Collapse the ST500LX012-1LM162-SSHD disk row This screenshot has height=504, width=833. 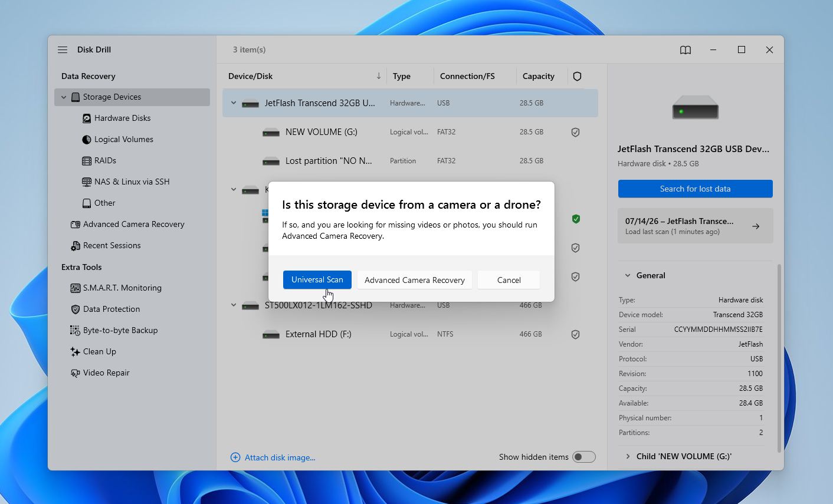click(x=234, y=305)
